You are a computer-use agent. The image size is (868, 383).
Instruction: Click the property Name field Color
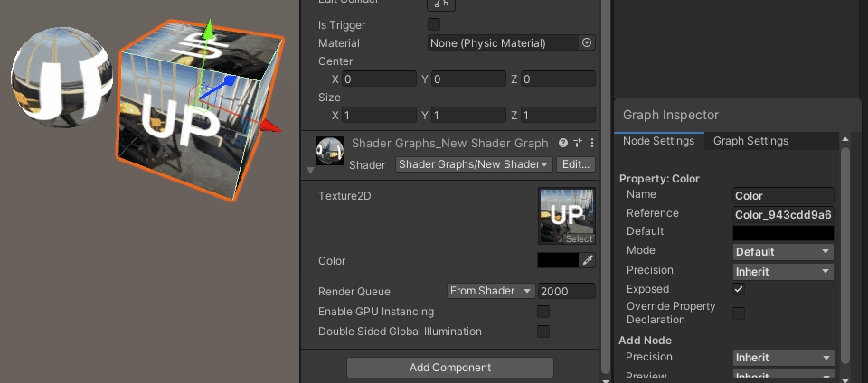tap(783, 195)
